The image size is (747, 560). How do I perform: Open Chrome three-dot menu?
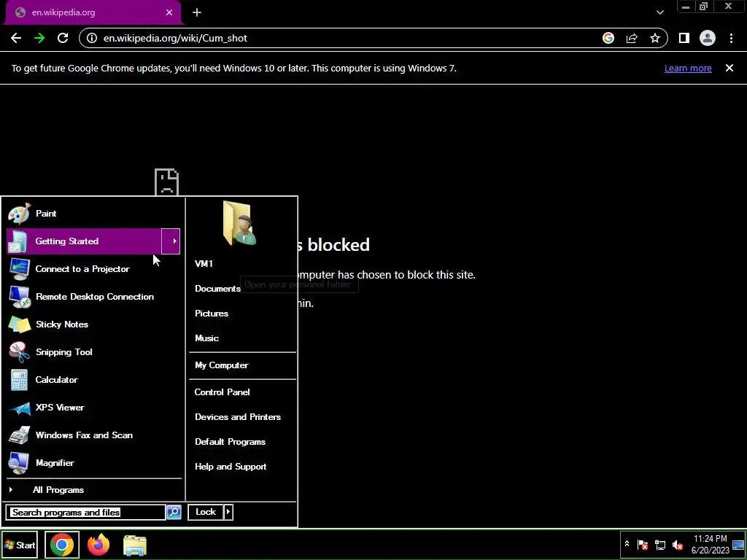(731, 39)
